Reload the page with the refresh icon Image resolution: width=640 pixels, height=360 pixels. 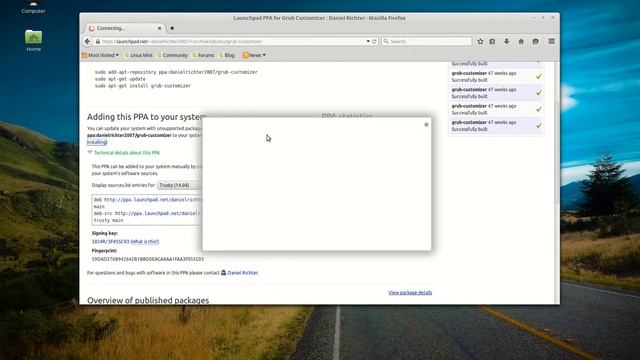coord(374,41)
